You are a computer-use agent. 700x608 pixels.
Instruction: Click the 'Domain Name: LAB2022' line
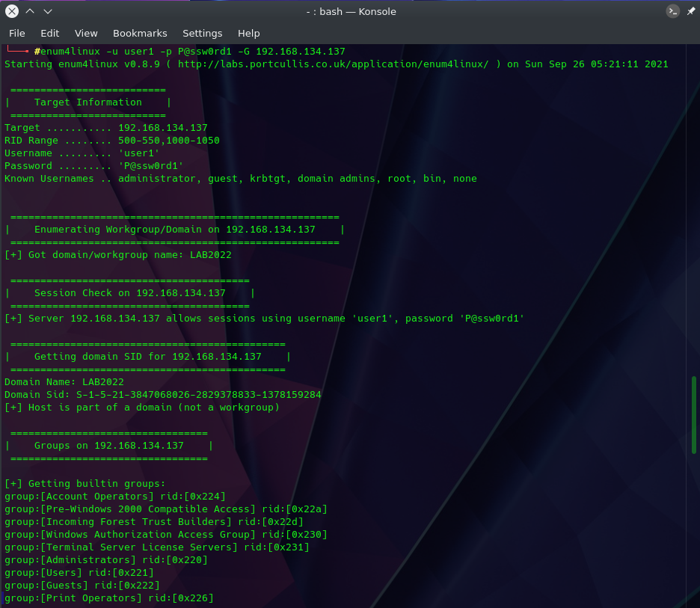[64, 382]
